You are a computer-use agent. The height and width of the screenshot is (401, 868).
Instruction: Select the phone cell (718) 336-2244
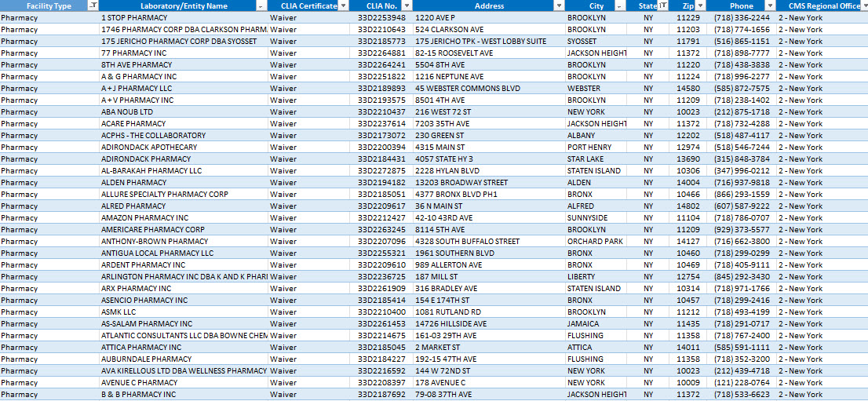tap(742, 18)
